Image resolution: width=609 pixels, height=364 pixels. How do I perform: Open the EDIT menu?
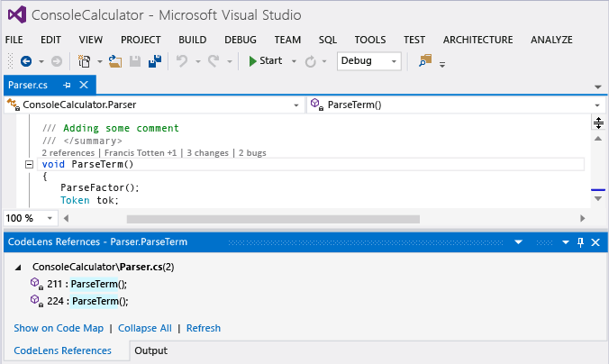[x=50, y=40]
